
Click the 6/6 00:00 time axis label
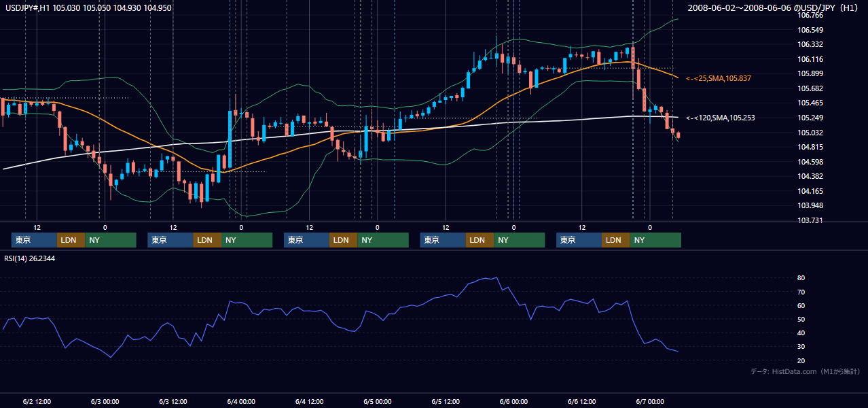pos(513,401)
